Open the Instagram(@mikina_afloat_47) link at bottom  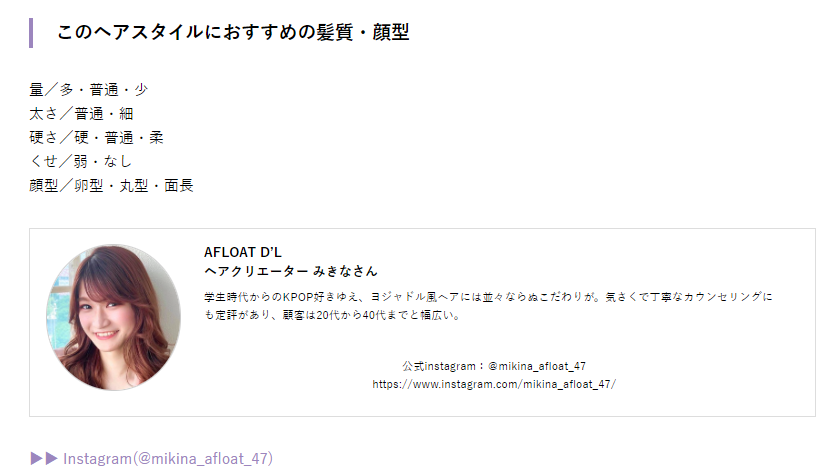[167, 458]
